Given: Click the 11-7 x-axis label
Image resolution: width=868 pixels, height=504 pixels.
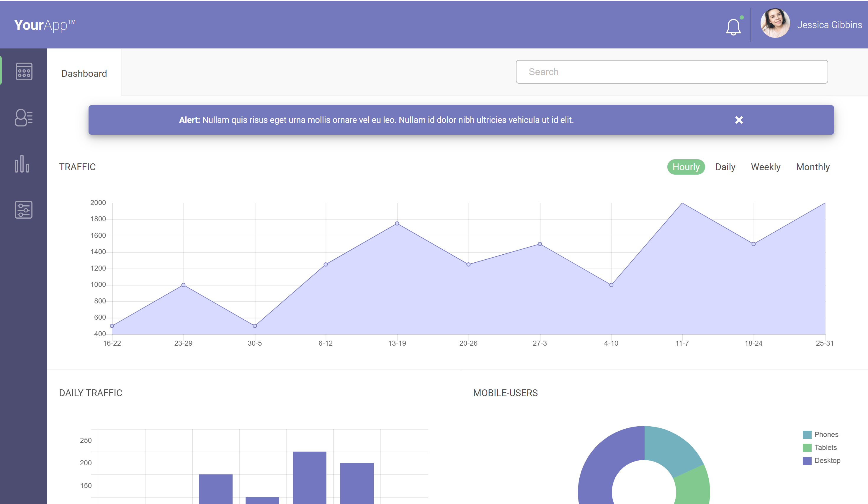Looking at the screenshot, I should [682, 343].
